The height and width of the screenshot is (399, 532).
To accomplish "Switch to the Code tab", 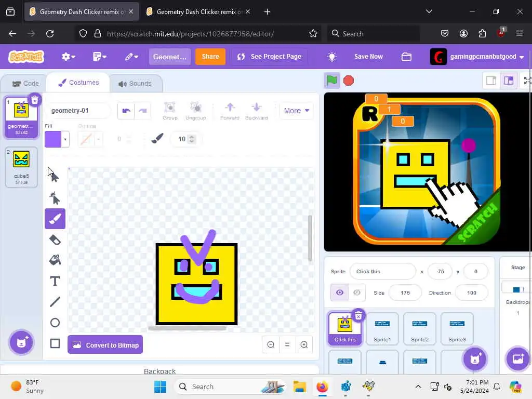I will (x=25, y=84).
